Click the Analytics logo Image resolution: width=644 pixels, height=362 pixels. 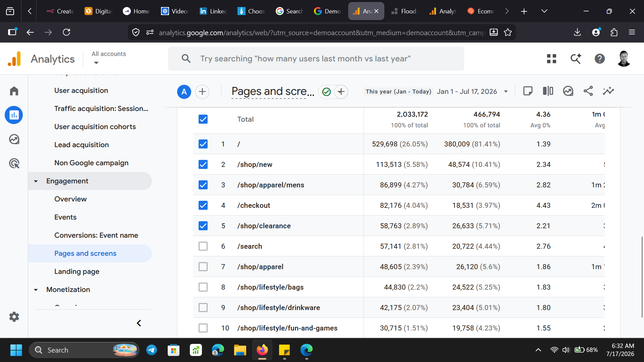(x=14, y=59)
